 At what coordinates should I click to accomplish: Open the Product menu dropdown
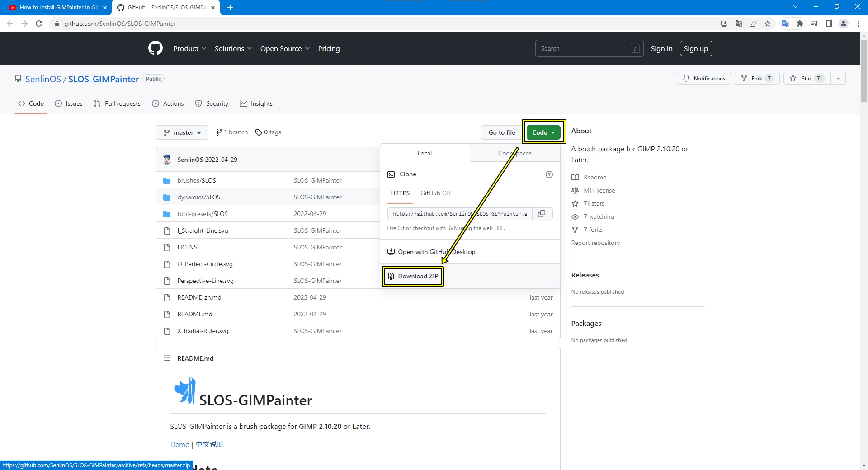coord(190,48)
